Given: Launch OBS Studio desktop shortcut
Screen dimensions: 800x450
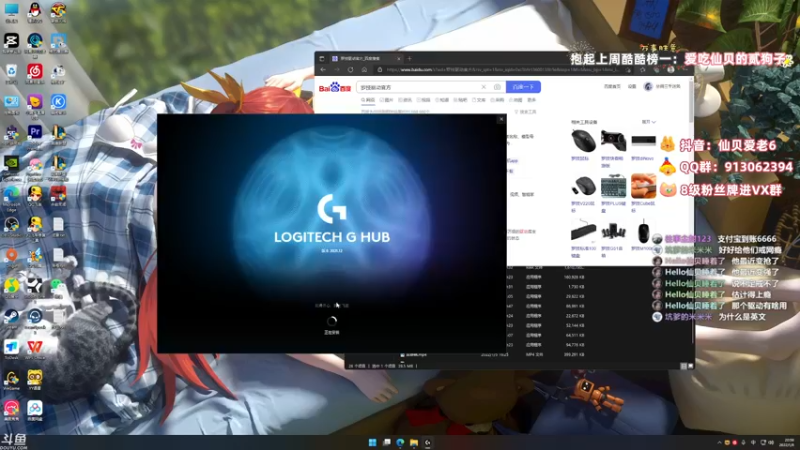Looking at the screenshot, I should 11,224.
